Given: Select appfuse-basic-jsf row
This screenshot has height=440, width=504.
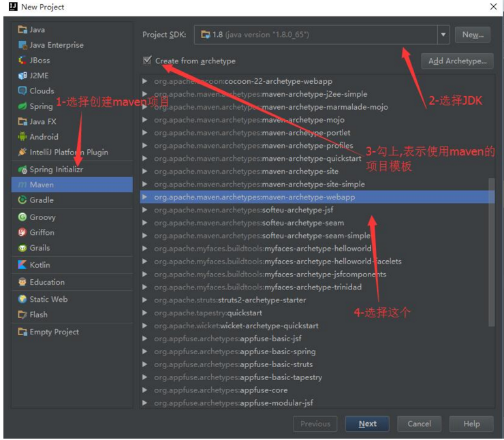Looking at the screenshot, I should click(317, 339).
